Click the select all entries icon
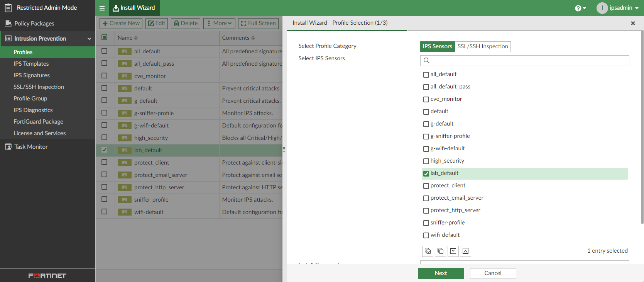The width and height of the screenshot is (644, 282). tap(428, 251)
